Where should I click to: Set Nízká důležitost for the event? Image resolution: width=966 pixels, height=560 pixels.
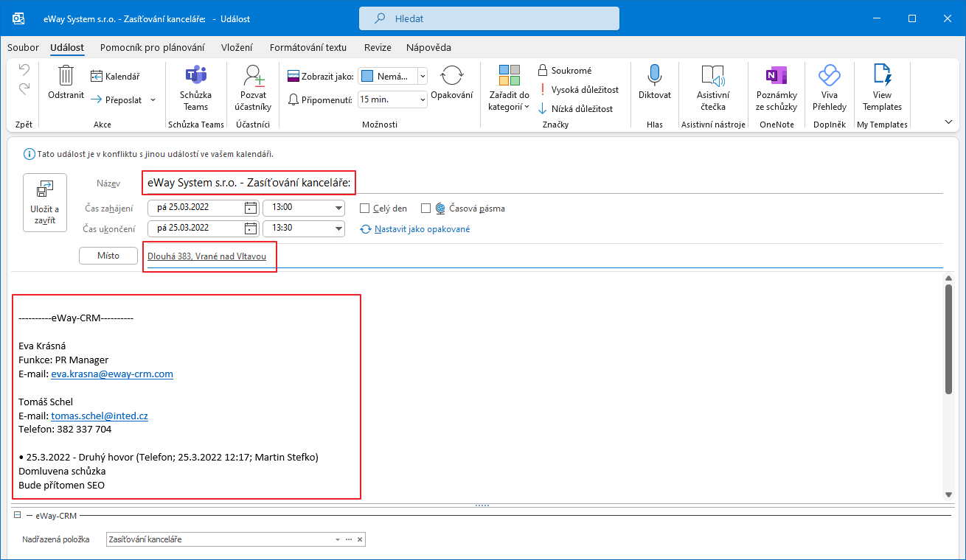point(575,109)
